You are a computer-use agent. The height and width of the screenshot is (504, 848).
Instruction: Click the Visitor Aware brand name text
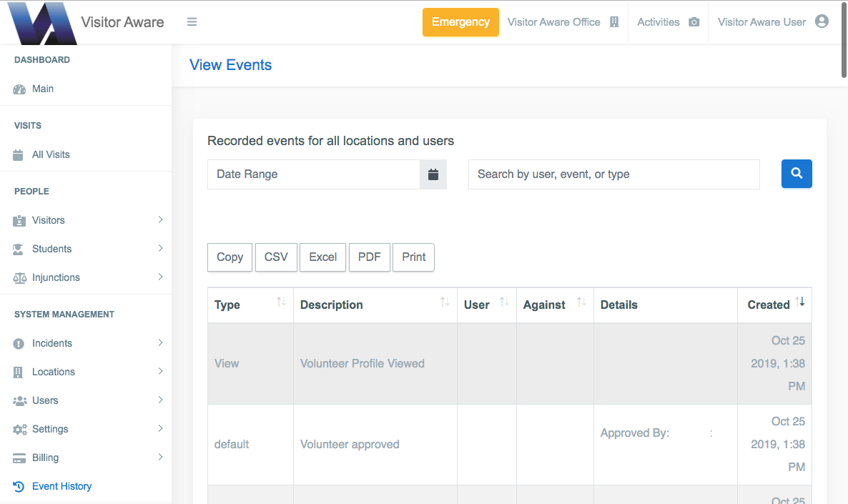(122, 22)
